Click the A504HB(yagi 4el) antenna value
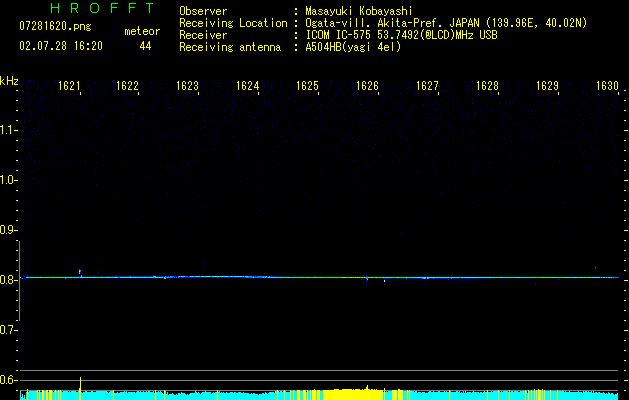The width and height of the screenshot is (629, 400). [353, 47]
